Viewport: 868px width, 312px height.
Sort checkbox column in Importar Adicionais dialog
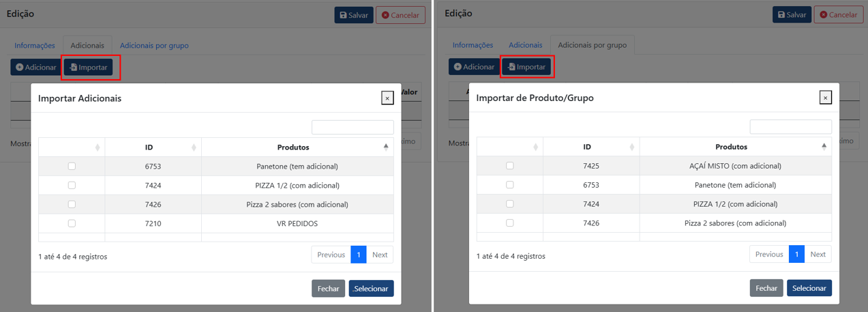point(72,147)
